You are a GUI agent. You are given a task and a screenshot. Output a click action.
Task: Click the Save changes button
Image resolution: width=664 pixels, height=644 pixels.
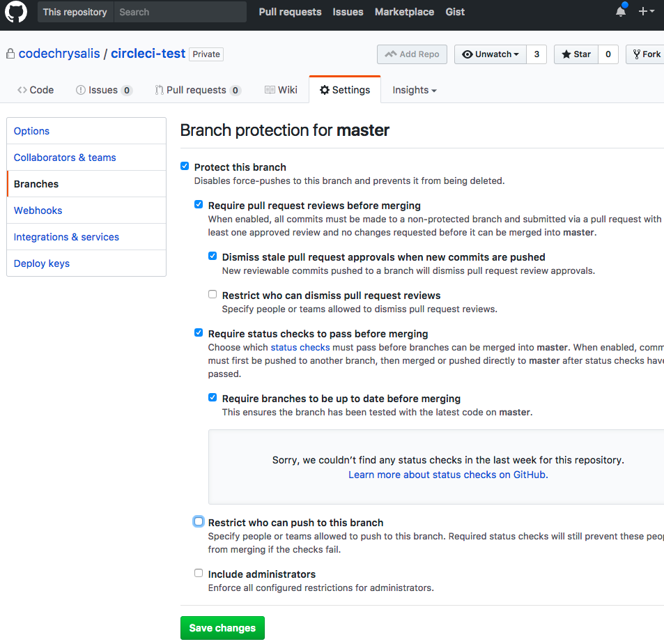point(222,627)
